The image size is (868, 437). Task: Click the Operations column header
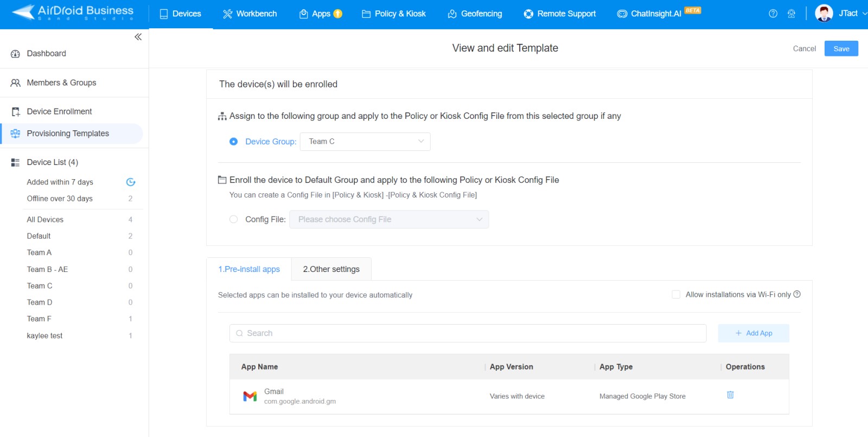[x=745, y=367]
